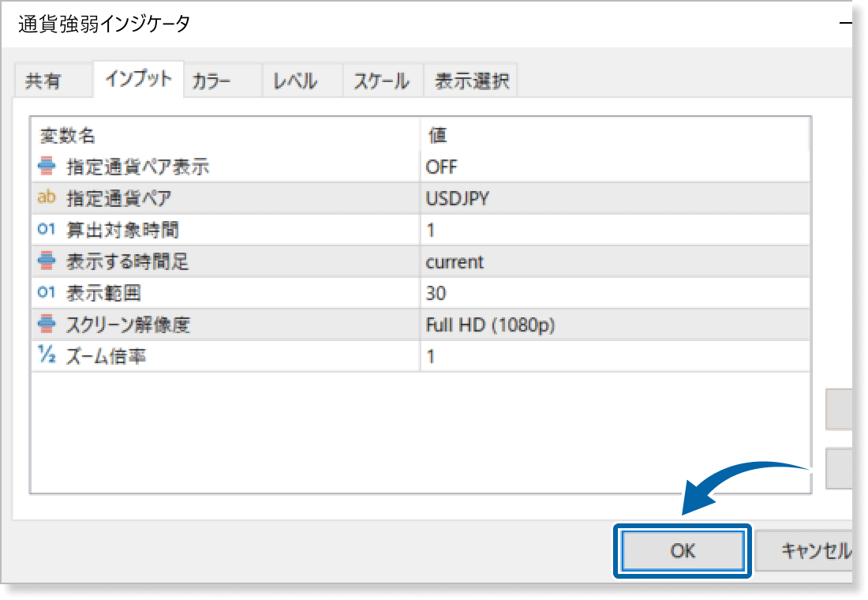The width and height of the screenshot is (868, 600).
Task: Click the integer icon beside 算出対象時間
Action: (x=47, y=230)
